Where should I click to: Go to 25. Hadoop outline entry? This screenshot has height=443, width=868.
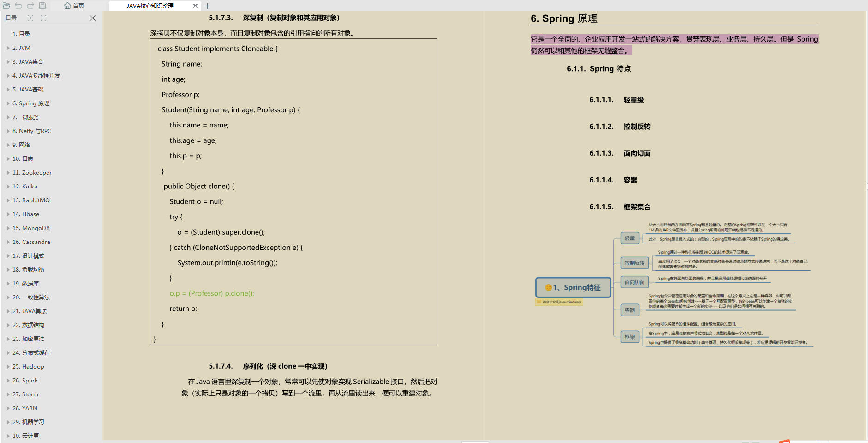coord(28,367)
